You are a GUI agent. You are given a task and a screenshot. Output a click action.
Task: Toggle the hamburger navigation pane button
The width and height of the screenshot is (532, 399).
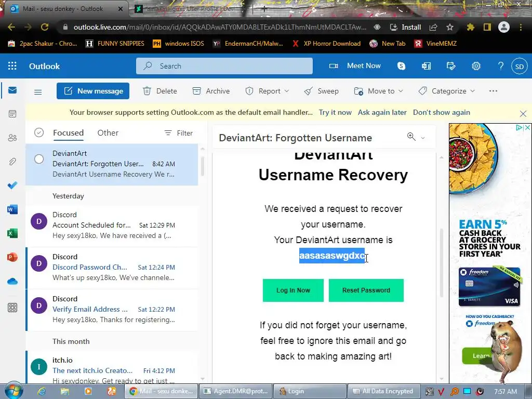tap(38, 91)
